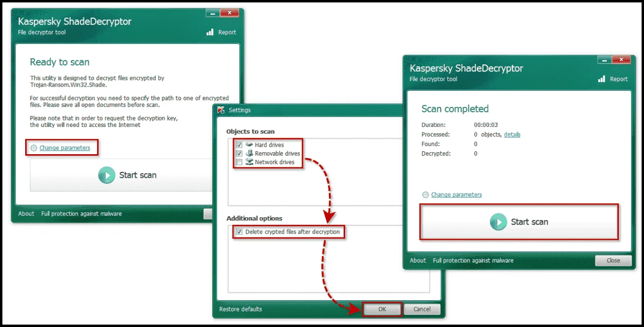Open the details link next to Processed objects
Image resolution: width=644 pixels, height=327 pixels.
tap(512, 135)
